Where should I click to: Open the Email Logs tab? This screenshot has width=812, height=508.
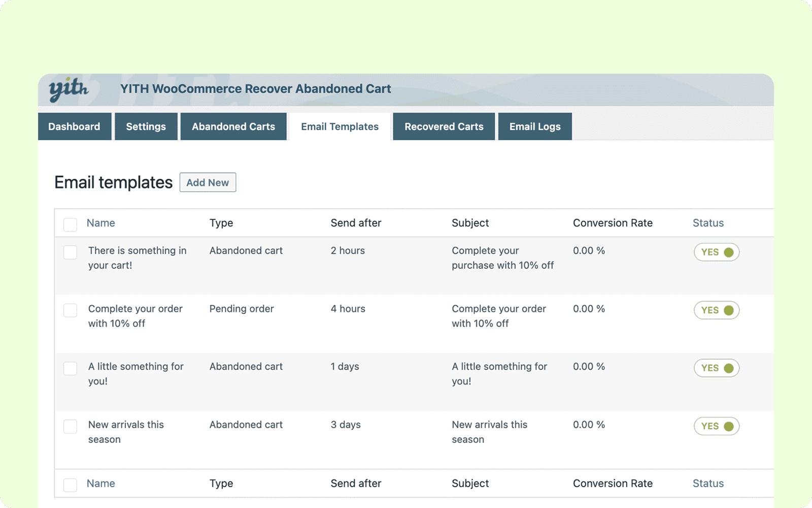(535, 126)
